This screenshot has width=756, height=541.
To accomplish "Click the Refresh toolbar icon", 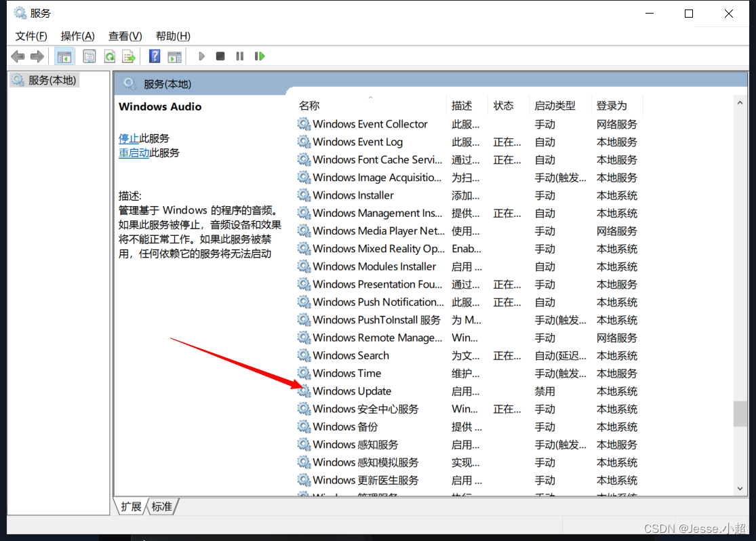I will tap(109, 56).
